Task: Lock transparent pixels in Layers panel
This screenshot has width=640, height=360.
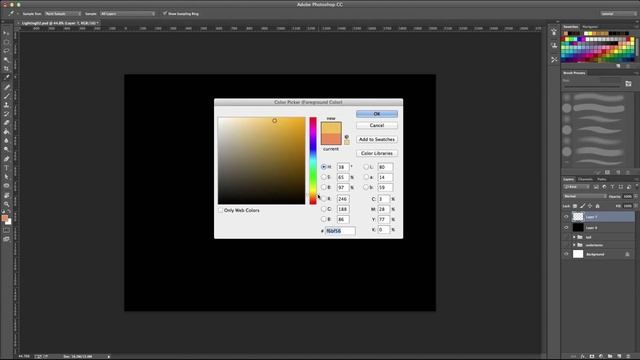Action: point(575,206)
